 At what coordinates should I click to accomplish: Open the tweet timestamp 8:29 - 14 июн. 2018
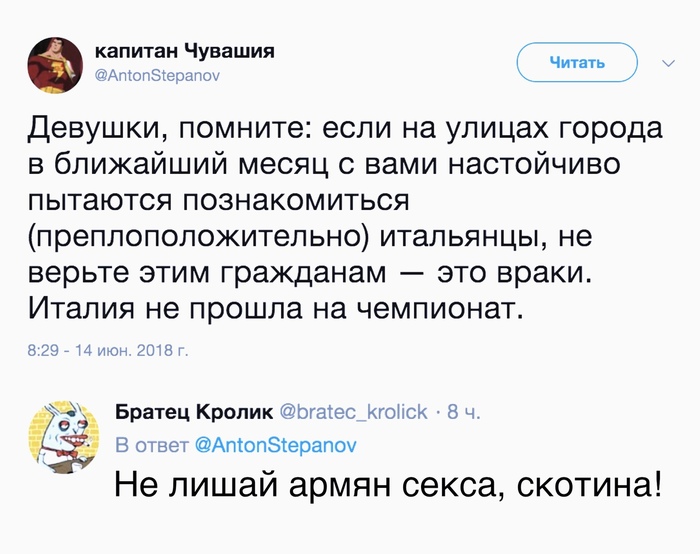107,351
